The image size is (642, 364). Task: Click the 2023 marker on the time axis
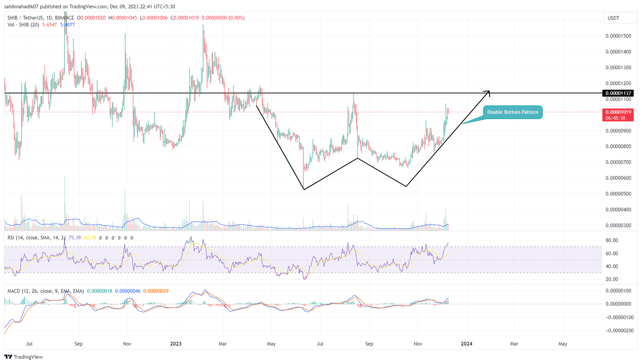click(176, 344)
